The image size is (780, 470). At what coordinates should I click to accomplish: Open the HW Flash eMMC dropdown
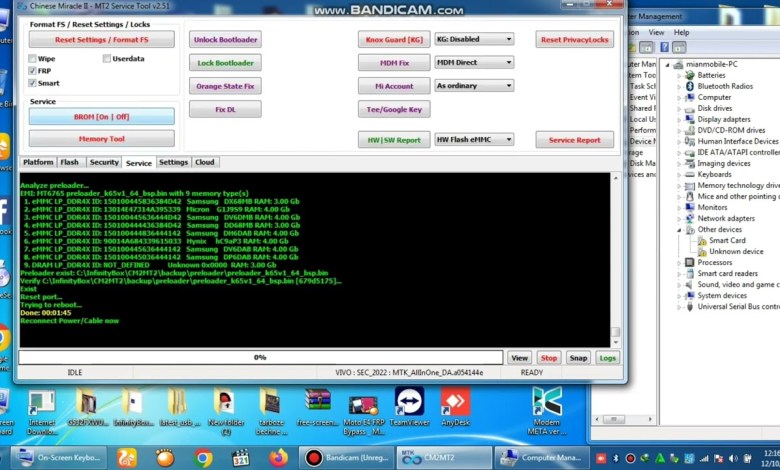pos(474,140)
